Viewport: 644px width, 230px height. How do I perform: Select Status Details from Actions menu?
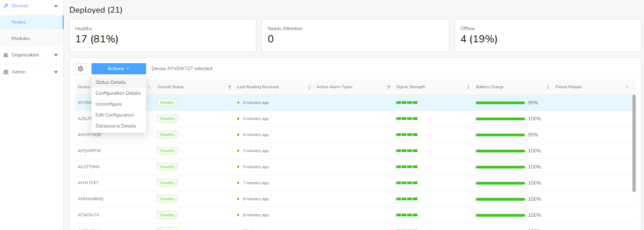pyautogui.click(x=119, y=82)
